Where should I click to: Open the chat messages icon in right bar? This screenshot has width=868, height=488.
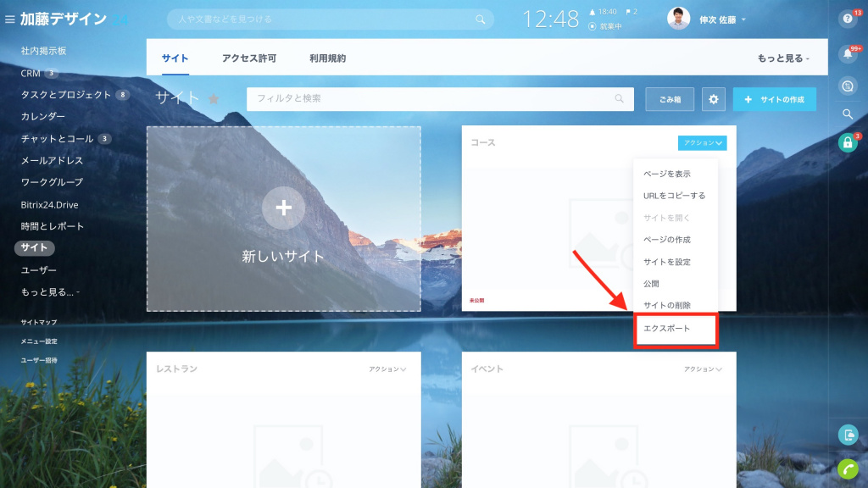(848, 85)
